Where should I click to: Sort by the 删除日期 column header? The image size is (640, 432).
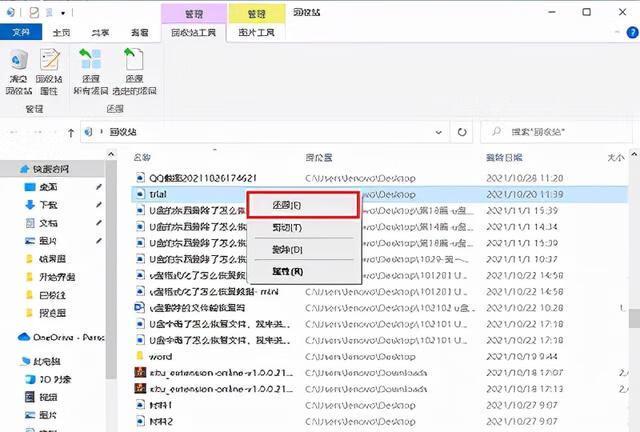[505, 158]
